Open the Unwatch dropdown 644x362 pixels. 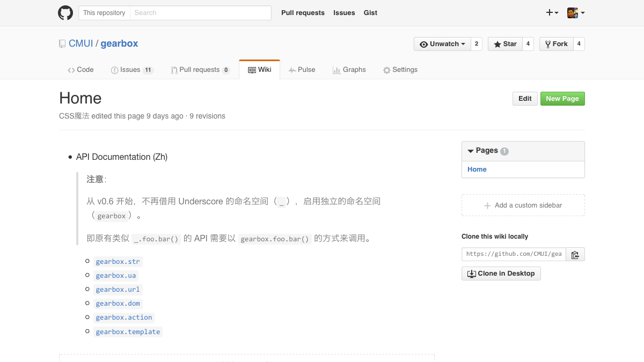pos(442,44)
